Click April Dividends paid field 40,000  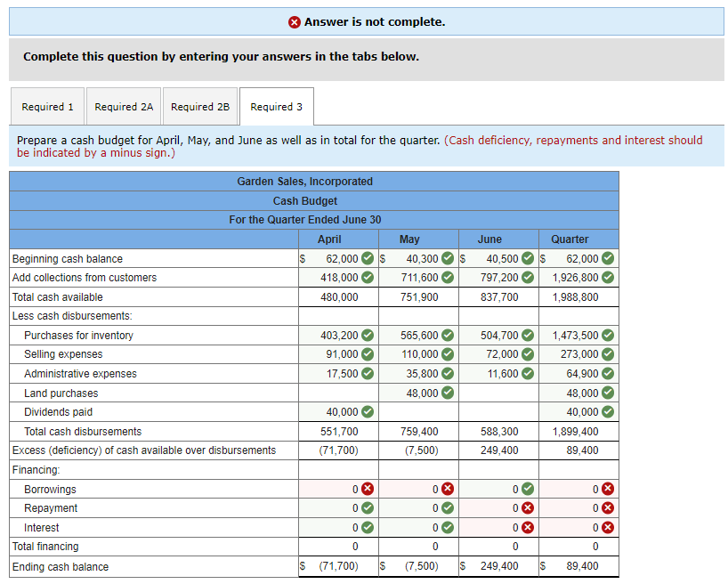tap(338, 411)
